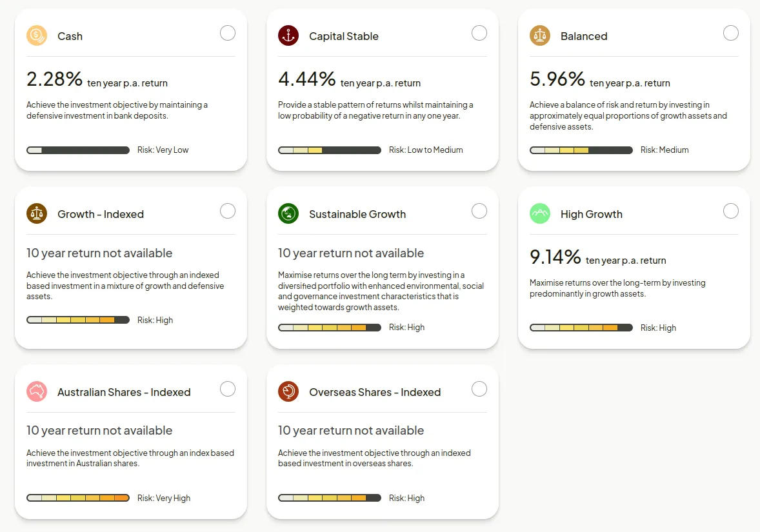This screenshot has width=760, height=532.
Task: Select the Sustainable Growth radio button
Action: (479, 211)
